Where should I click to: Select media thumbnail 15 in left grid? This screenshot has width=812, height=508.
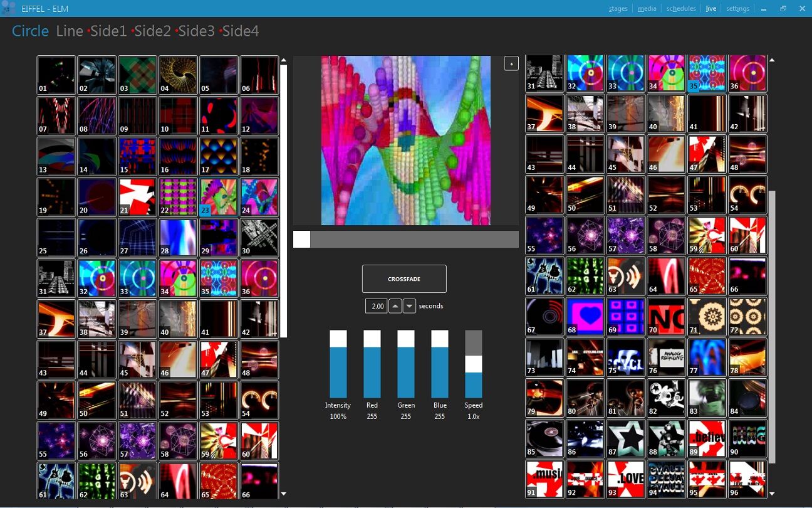pyautogui.click(x=138, y=157)
